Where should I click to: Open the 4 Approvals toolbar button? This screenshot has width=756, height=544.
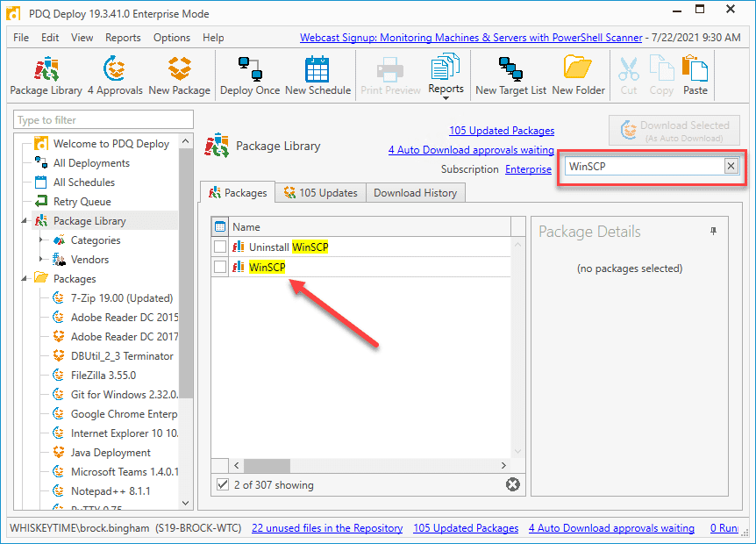tap(115, 76)
